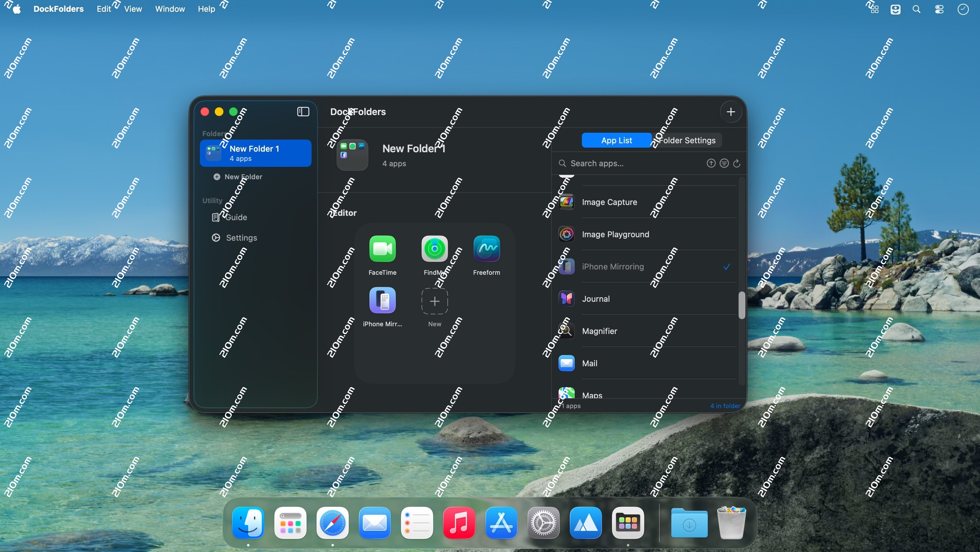
Task: Click the '4 apps' header subtitle
Action: (x=394, y=163)
